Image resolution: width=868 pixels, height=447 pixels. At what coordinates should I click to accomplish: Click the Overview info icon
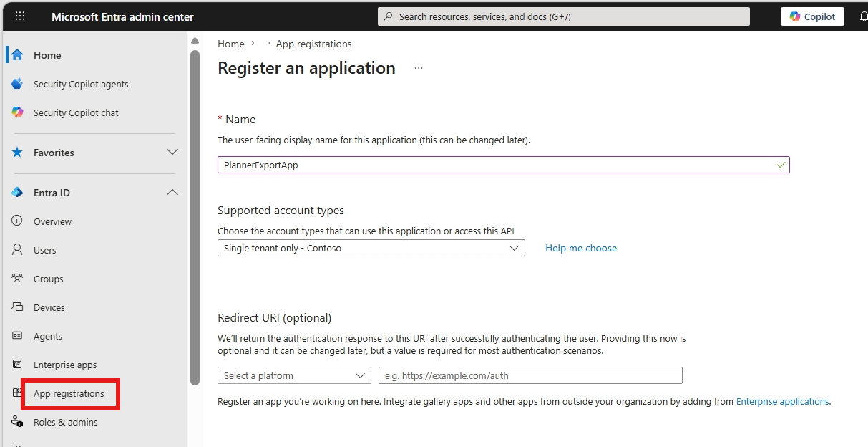[x=17, y=221]
